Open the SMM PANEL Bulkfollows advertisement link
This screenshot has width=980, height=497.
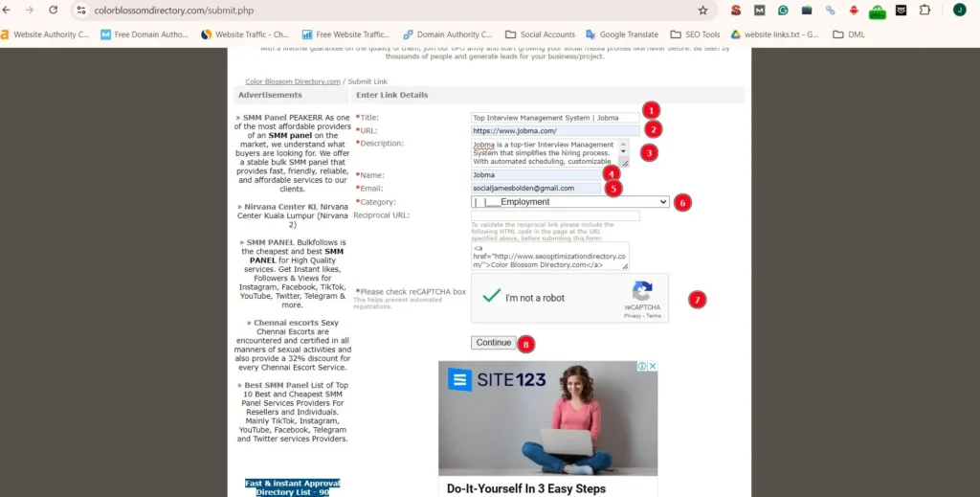pyautogui.click(x=270, y=242)
